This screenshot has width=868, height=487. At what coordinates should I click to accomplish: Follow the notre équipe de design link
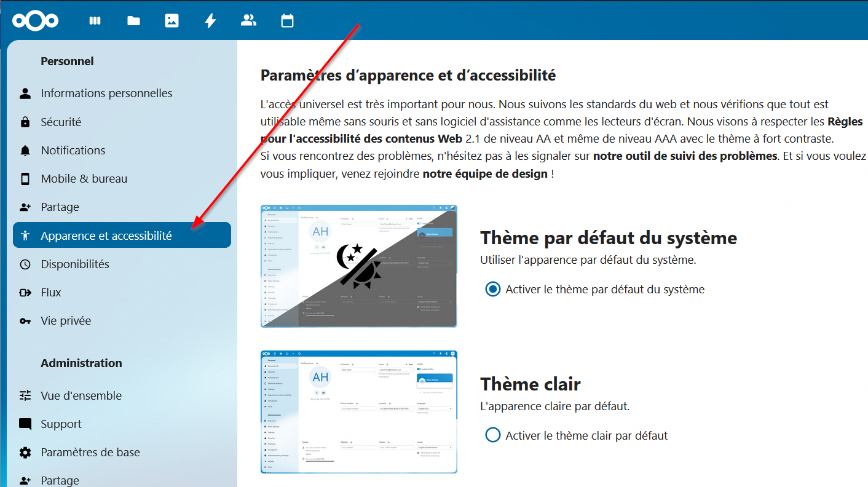484,174
